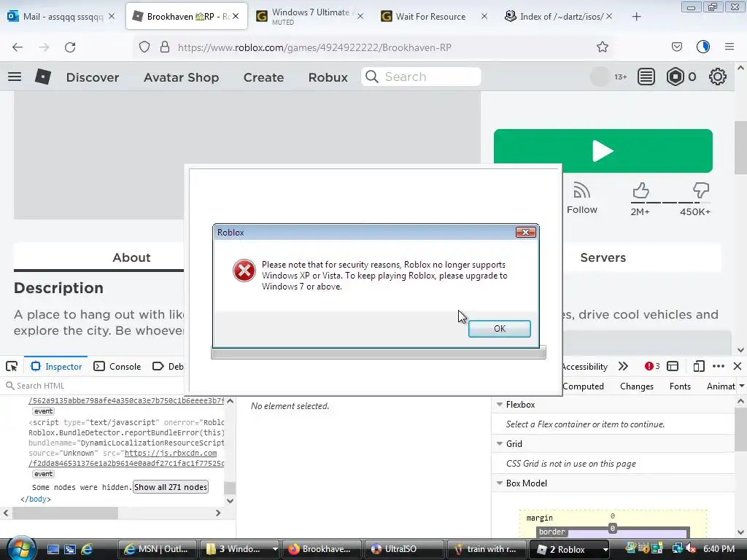Reload the page with the refresh icon
747x560 pixels.
pyautogui.click(x=70, y=47)
